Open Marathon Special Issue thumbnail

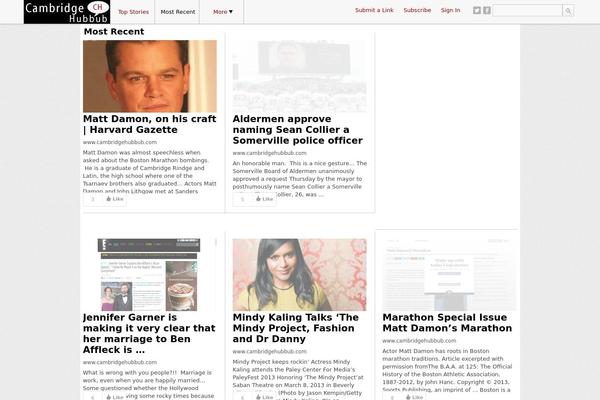click(x=449, y=275)
